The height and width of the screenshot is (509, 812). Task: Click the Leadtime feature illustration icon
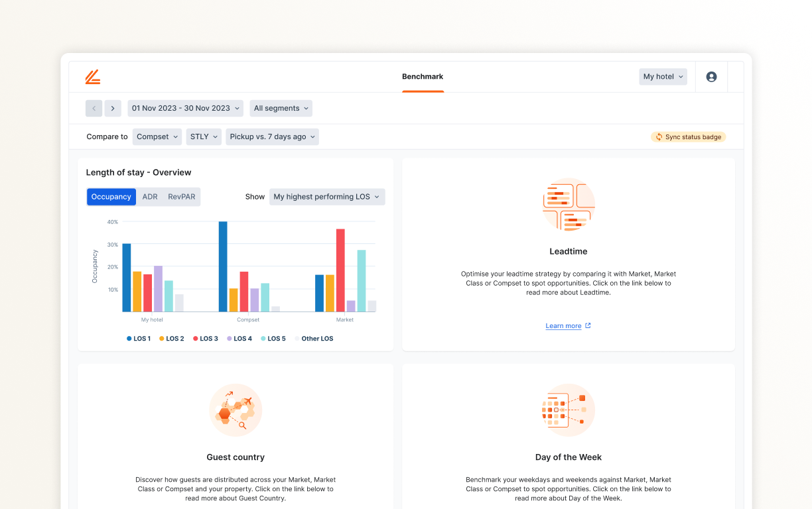(568, 205)
